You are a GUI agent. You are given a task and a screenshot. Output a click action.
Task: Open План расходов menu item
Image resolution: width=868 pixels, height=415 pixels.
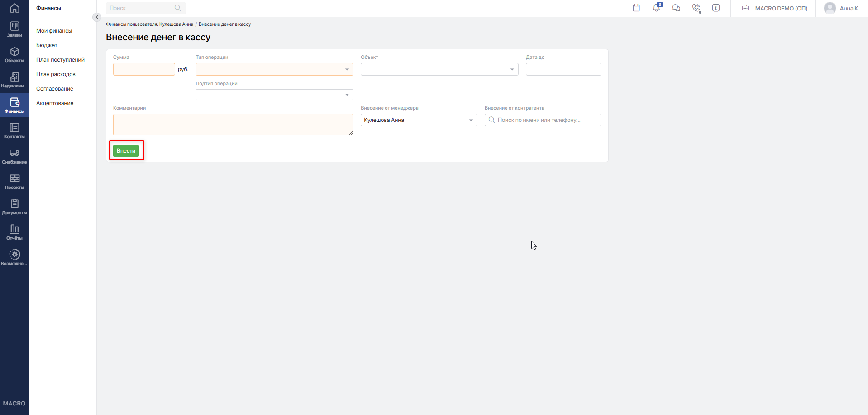click(x=56, y=74)
